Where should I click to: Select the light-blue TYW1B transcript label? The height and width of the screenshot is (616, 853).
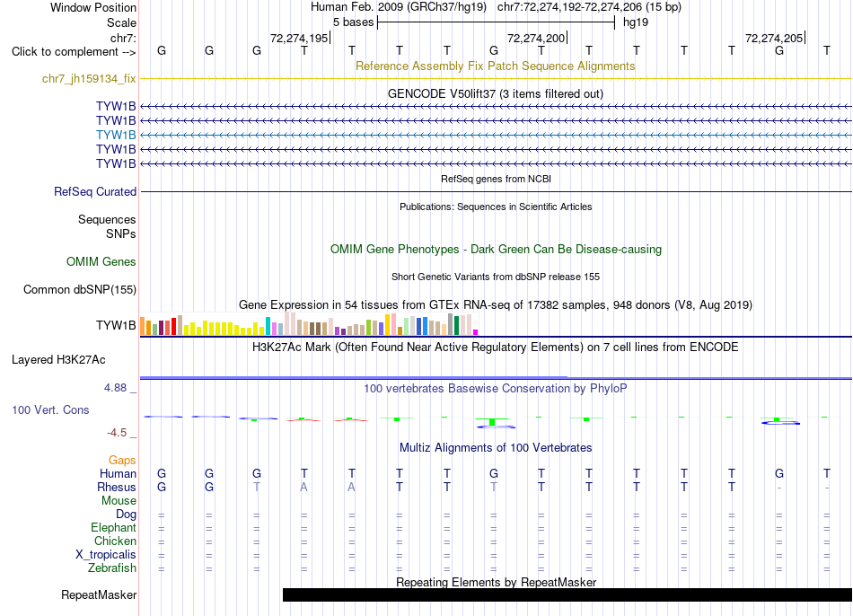116,135
